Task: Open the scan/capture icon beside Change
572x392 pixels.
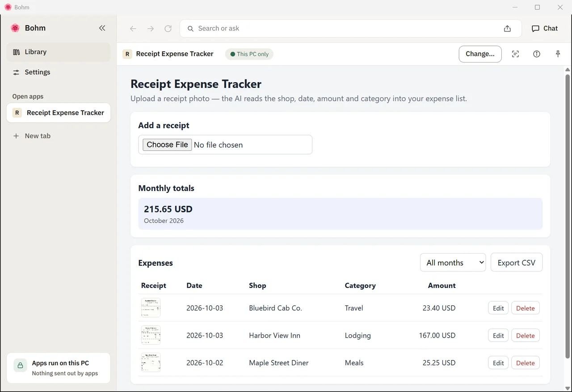Action: coord(515,54)
